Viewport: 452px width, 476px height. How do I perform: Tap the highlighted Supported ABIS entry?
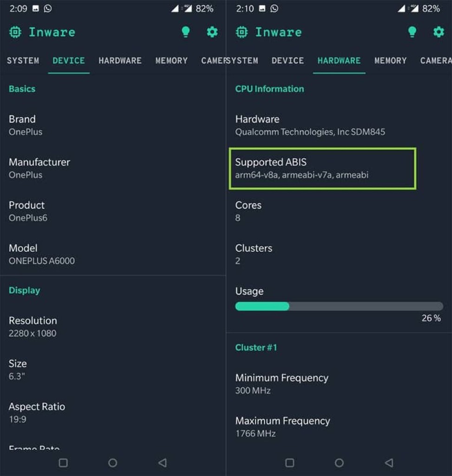tap(322, 168)
